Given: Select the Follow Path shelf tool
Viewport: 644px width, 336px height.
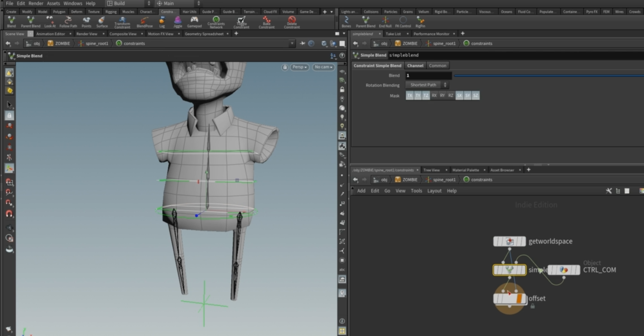Looking at the screenshot, I should pyautogui.click(x=68, y=22).
